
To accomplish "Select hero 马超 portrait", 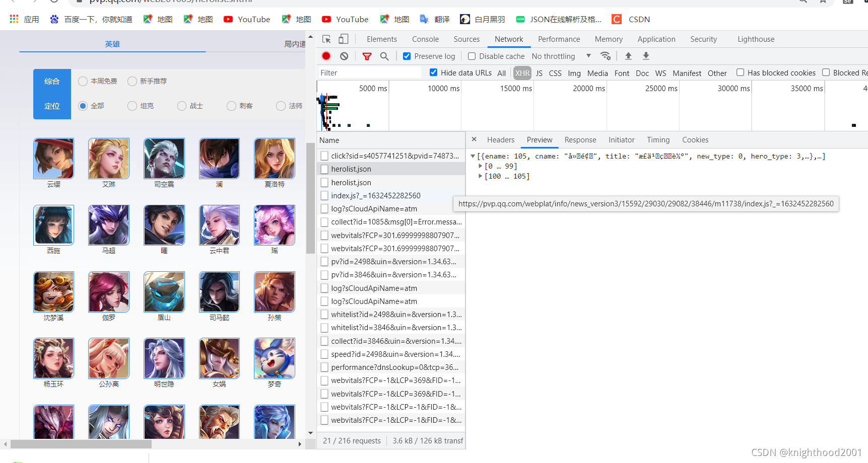I will pos(109,225).
